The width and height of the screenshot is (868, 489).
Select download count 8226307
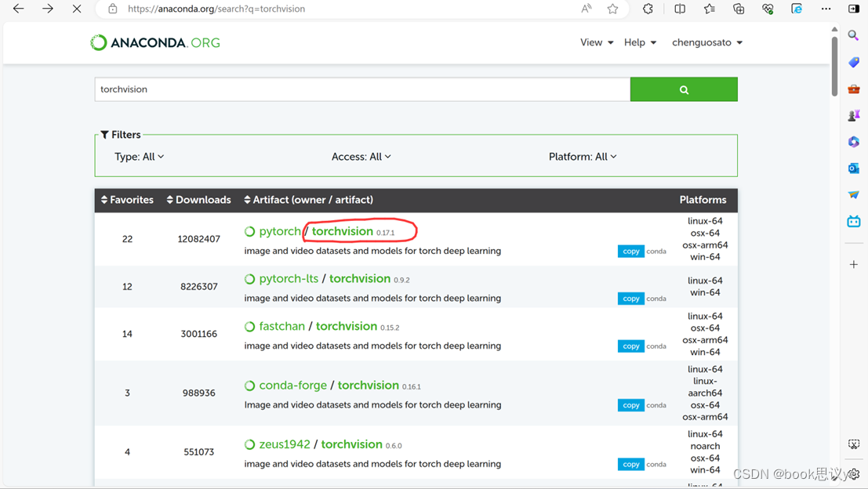pos(198,287)
